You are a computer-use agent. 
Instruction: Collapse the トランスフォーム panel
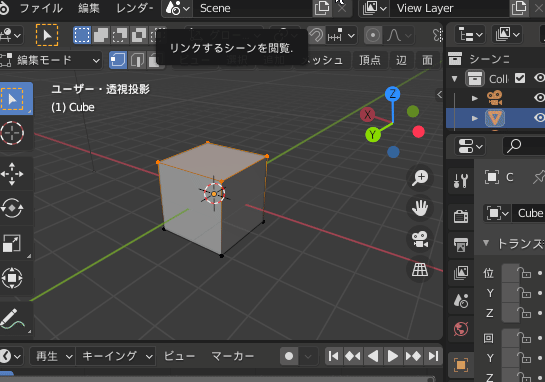coord(486,243)
